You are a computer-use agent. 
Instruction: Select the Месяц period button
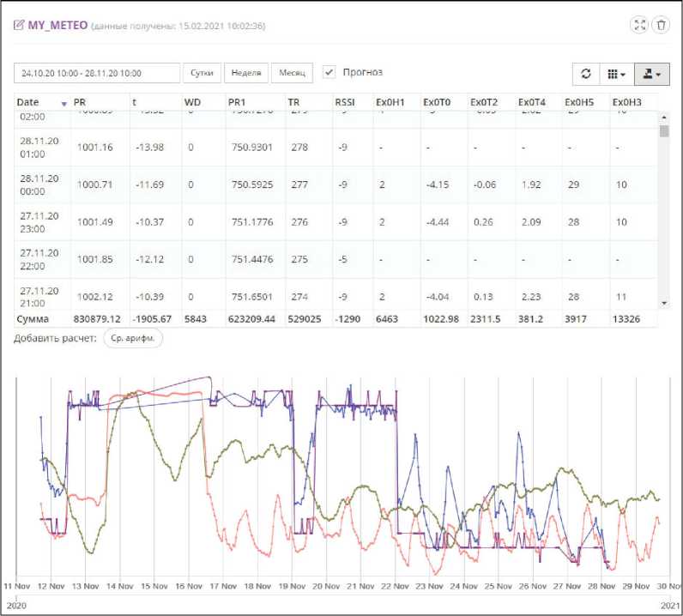[293, 73]
